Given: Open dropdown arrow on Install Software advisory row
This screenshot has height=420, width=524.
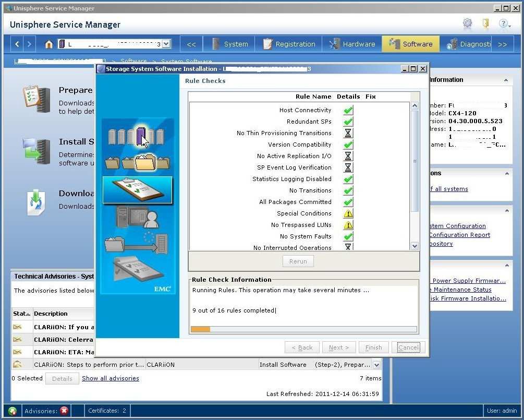Looking at the screenshot, I should (376, 365).
